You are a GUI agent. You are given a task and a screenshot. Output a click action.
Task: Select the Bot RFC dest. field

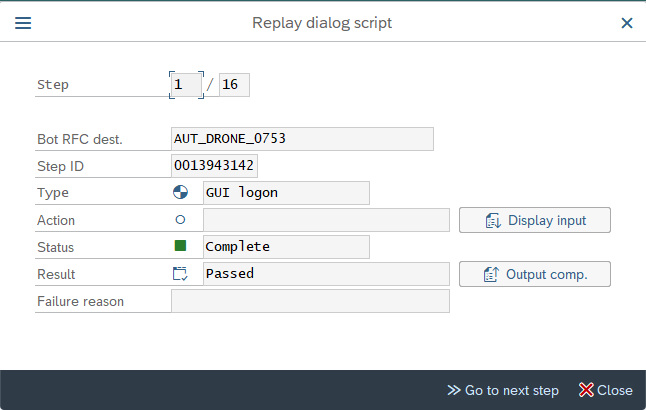coord(302,139)
